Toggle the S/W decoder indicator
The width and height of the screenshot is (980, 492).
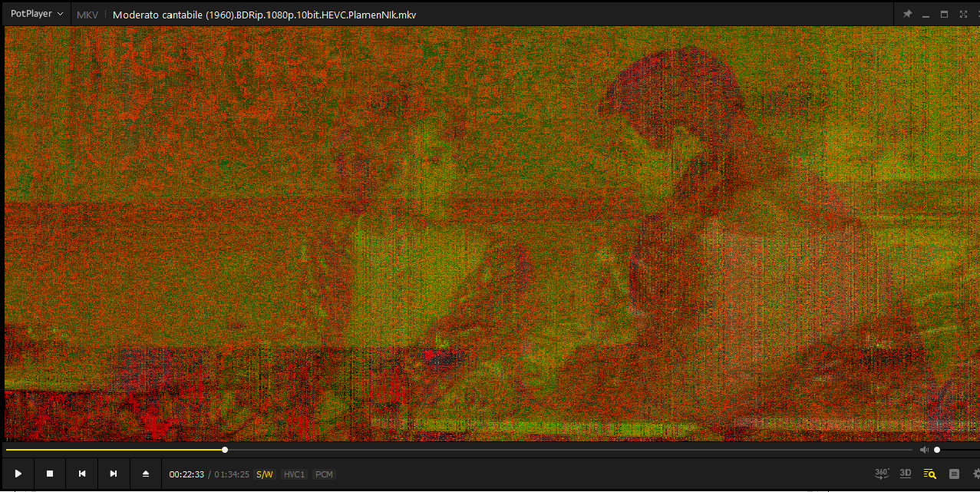265,474
